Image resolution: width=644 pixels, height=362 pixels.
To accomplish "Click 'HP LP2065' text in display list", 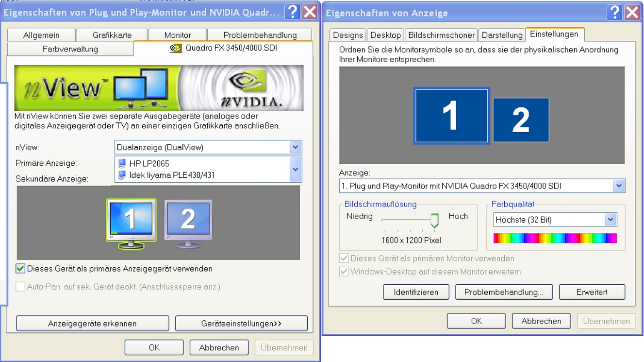I will [149, 164].
